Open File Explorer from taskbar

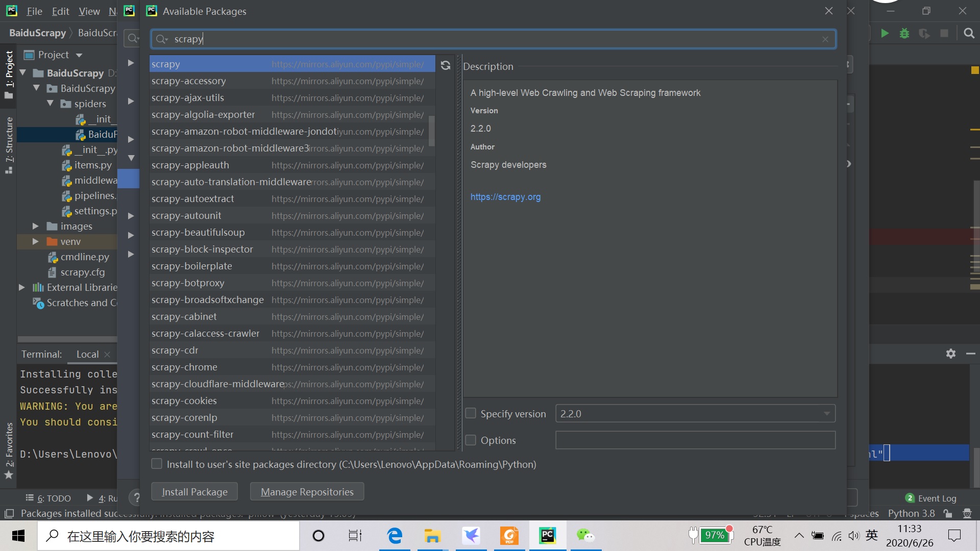(x=432, y=536)
